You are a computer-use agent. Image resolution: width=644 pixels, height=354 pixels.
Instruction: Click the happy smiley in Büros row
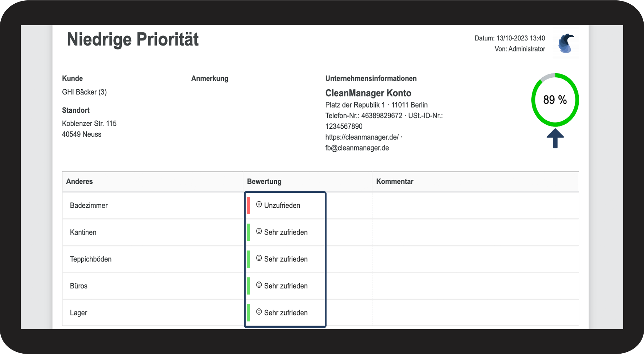(x=259, y=285)
